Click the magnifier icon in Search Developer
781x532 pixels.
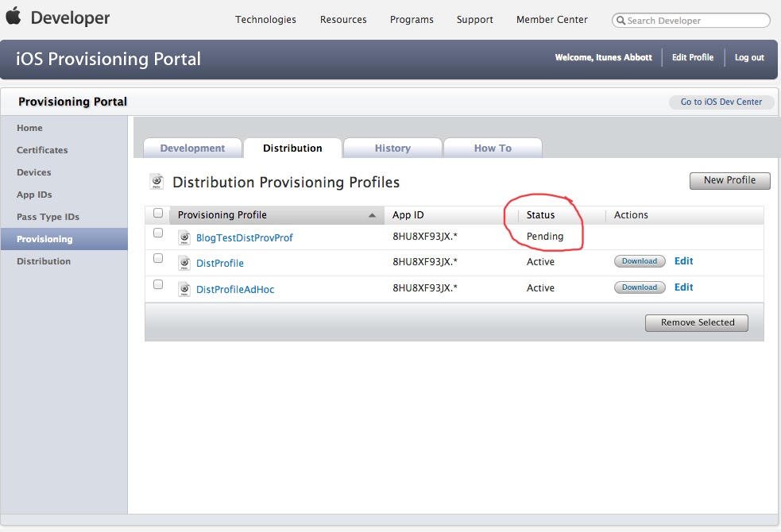point(621,21)
